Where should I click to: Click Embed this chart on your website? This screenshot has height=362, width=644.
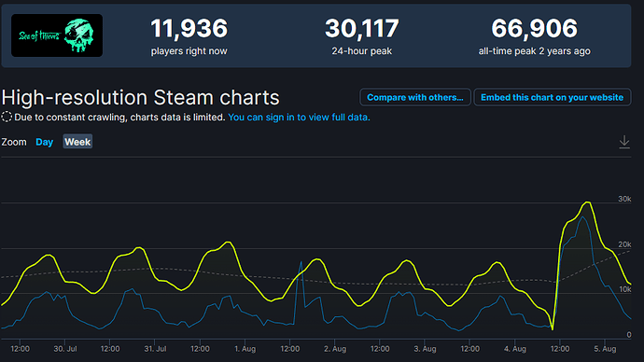pos(552,97)
